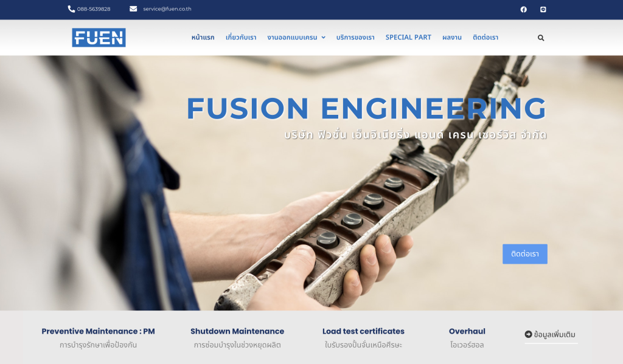Click ใบรับรองปั้นจั่นเหนือศีรษะ text
The width and height of the screenshot is (623, 364).
(363, 345)
